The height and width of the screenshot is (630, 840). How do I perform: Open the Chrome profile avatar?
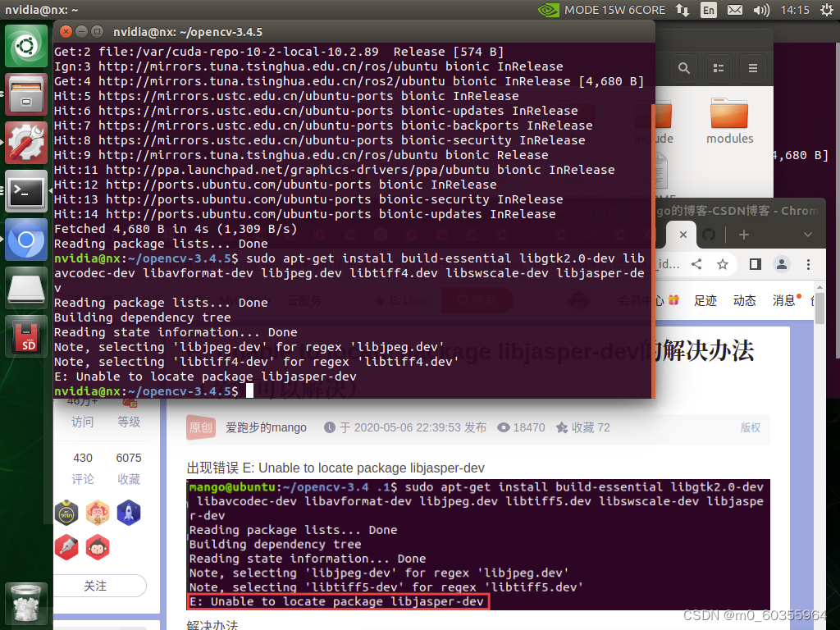tap(782, 264)
